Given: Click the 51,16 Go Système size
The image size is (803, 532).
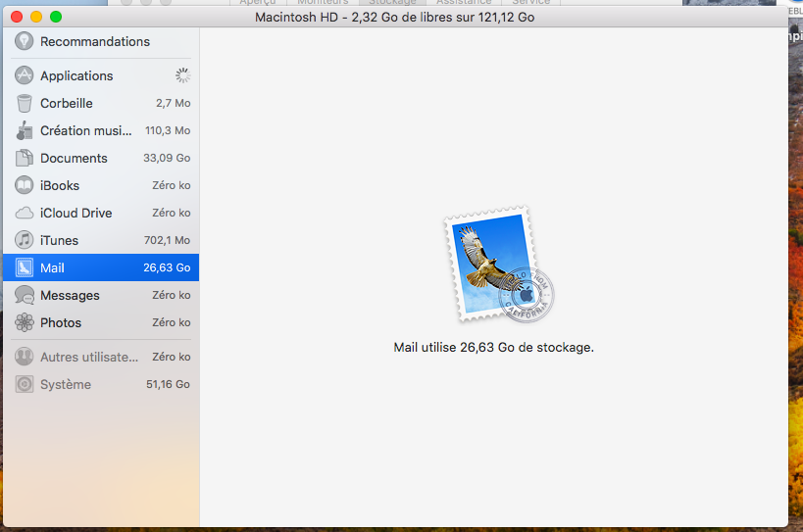Looking at the screenshot, I should point(168,384).
